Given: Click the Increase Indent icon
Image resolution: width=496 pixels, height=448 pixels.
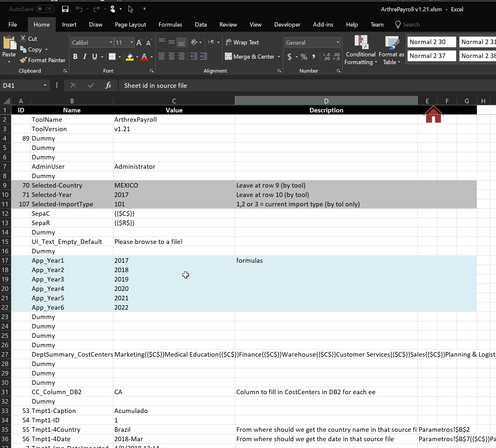Looking at the screenshot, I should (204, 56).
